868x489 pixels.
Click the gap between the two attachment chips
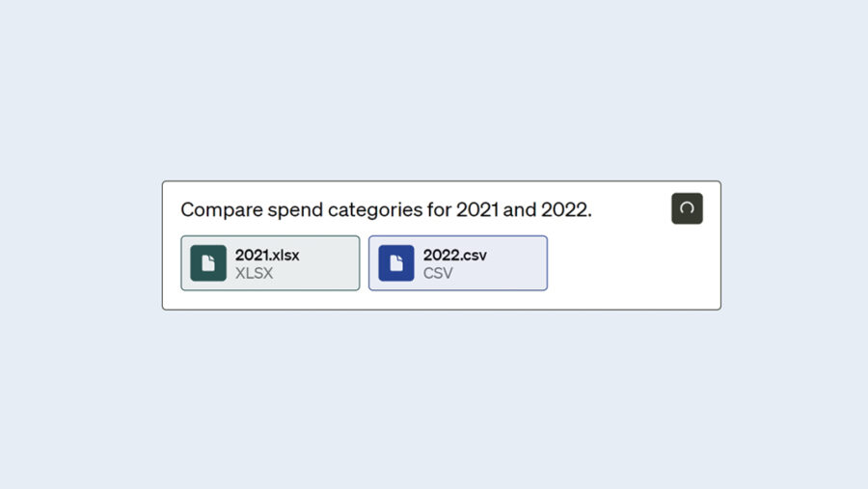click(x=365, y=263)
